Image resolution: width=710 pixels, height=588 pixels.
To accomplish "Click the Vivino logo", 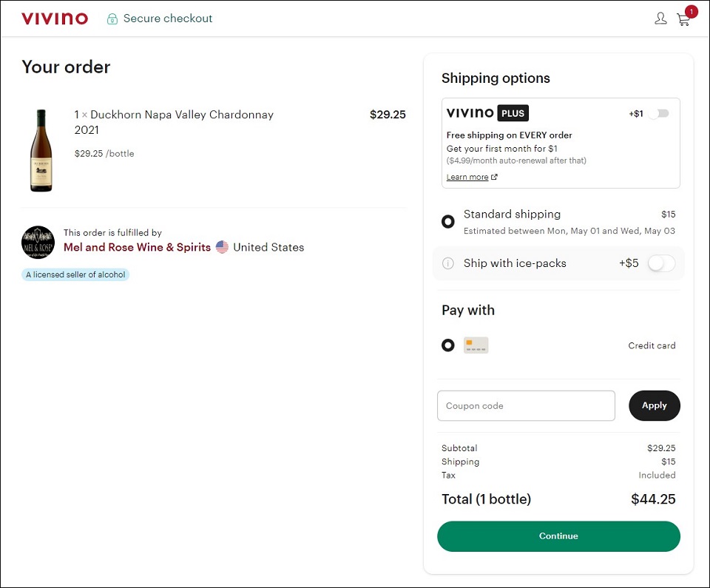I will 54,18.
